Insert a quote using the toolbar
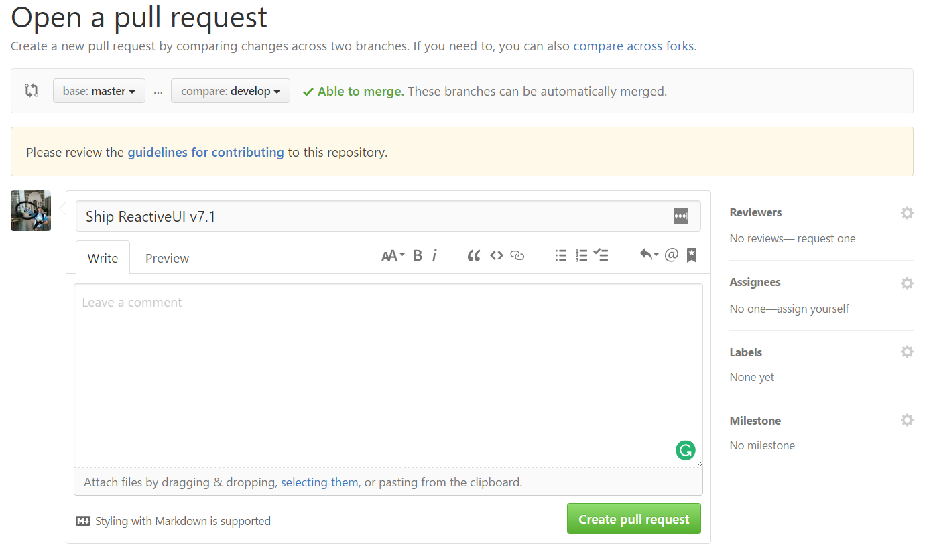 (474, 255)
